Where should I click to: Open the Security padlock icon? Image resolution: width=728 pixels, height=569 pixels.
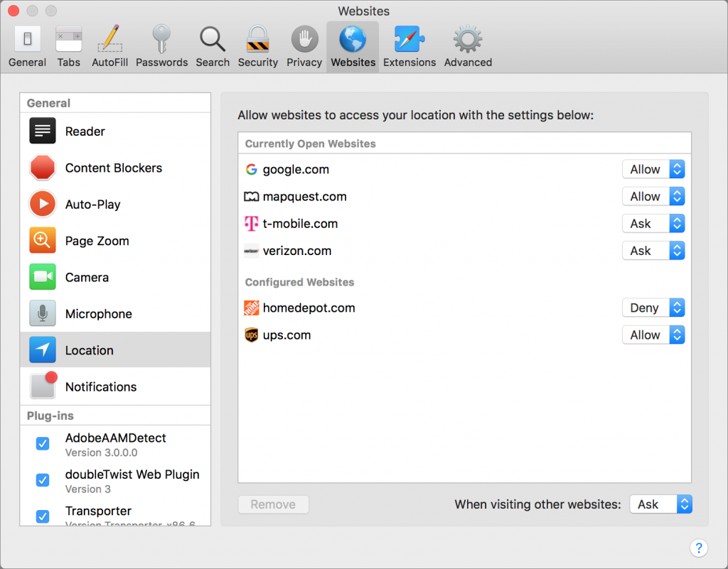pos(257,38)
